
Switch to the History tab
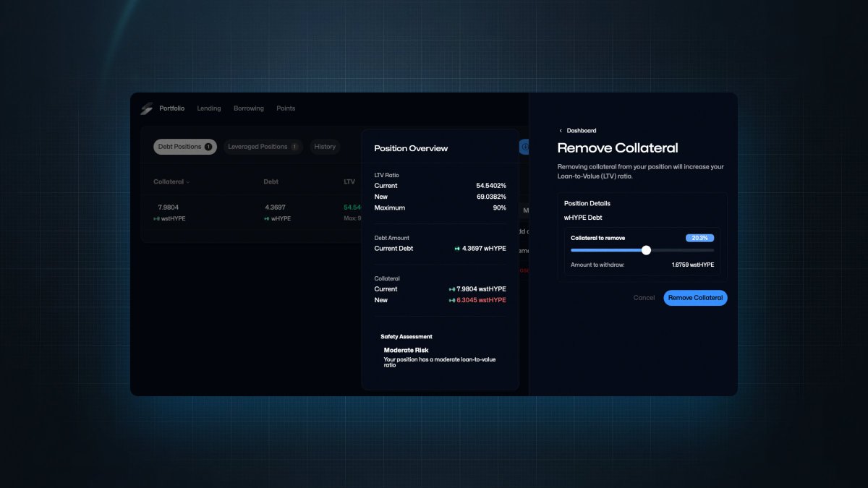pyautogui.click(x=325, y=147)
